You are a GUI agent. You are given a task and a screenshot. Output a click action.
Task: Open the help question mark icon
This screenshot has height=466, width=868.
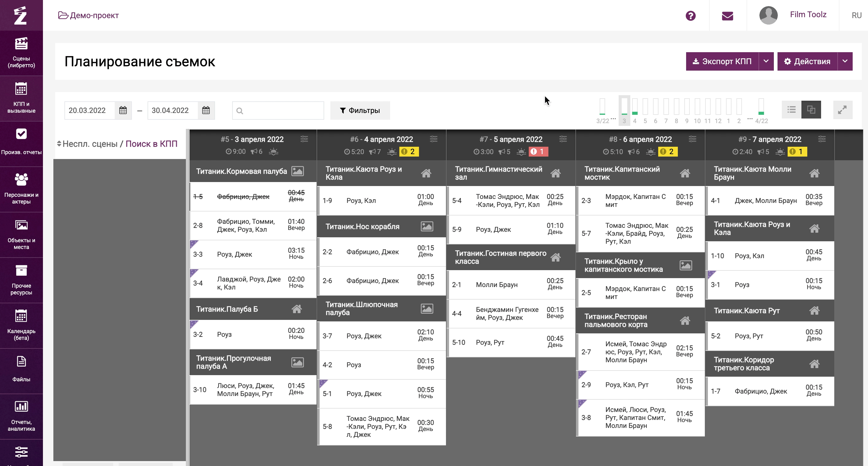pyautogui.click(x=690, y=16)
